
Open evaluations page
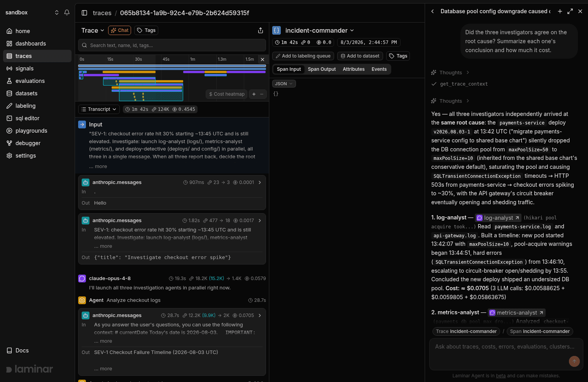click(x=37, y=81)
